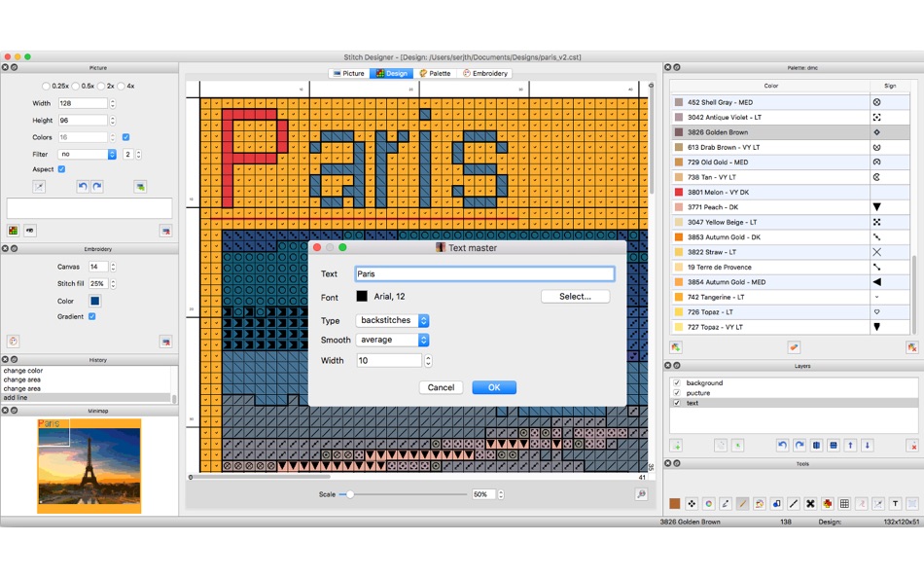Select 'add line' history entry
Image resolution: width=924 pixels, height=578 pixels.
tap(87, 398)
